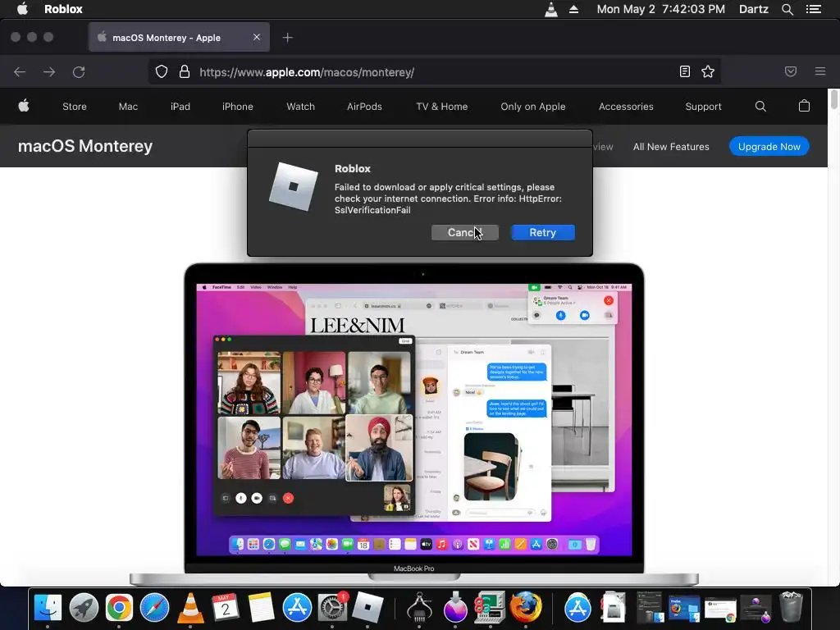
Task: Click the Apple logo in site navigation
Action: pyautogui.click(x=24, y=106)
